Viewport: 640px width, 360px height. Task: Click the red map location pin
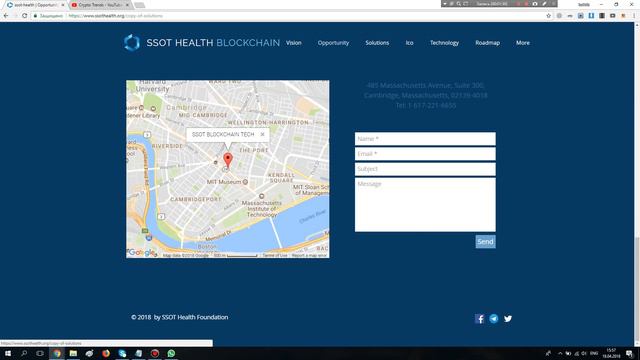pos(228,160)
